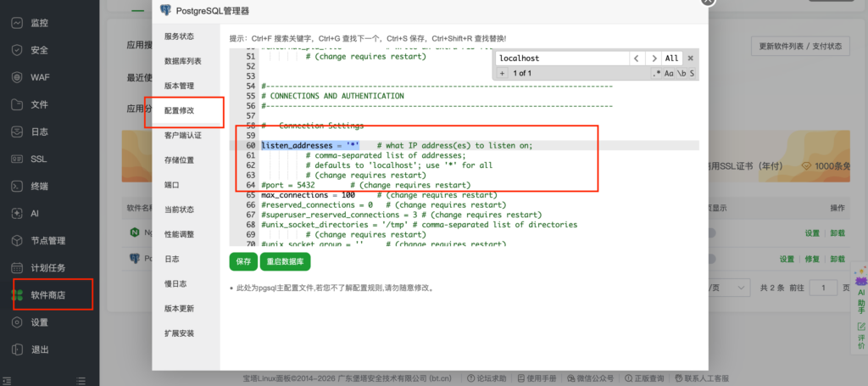
Task: Click the PostgreSQL elephant icon in dialog title
Action: (x=165, y=10)
